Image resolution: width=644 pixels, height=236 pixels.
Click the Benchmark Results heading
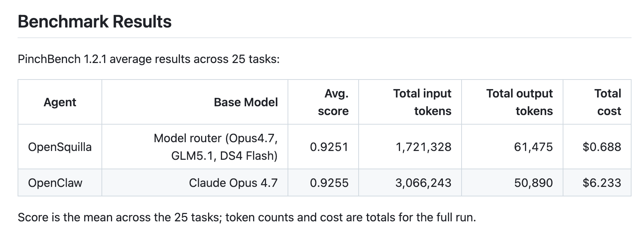pyautogui.click(x=95, y=22)
